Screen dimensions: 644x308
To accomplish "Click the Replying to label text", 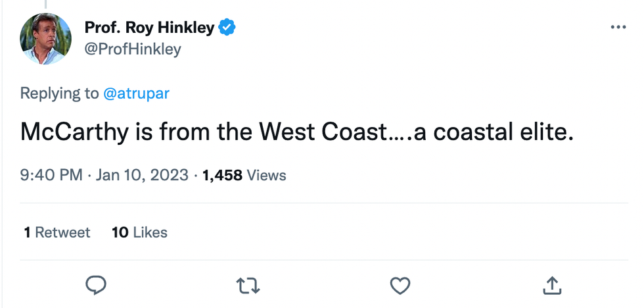I will [x=59, y=93].
